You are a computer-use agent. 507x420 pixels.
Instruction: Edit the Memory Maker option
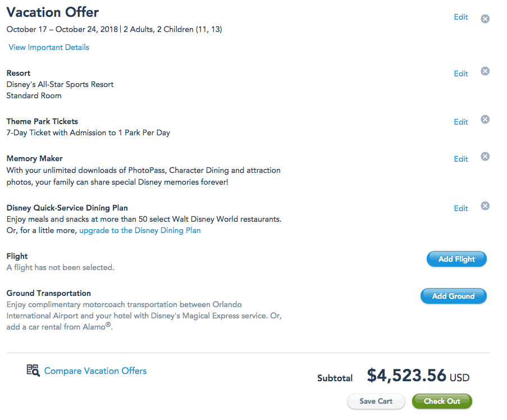coord(461,159)
